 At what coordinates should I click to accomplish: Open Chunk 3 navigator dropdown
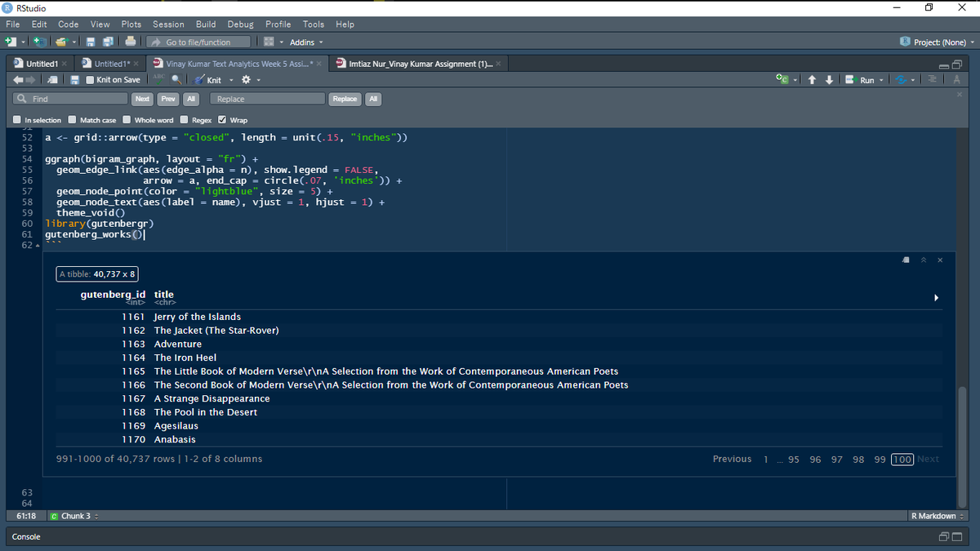73,516
